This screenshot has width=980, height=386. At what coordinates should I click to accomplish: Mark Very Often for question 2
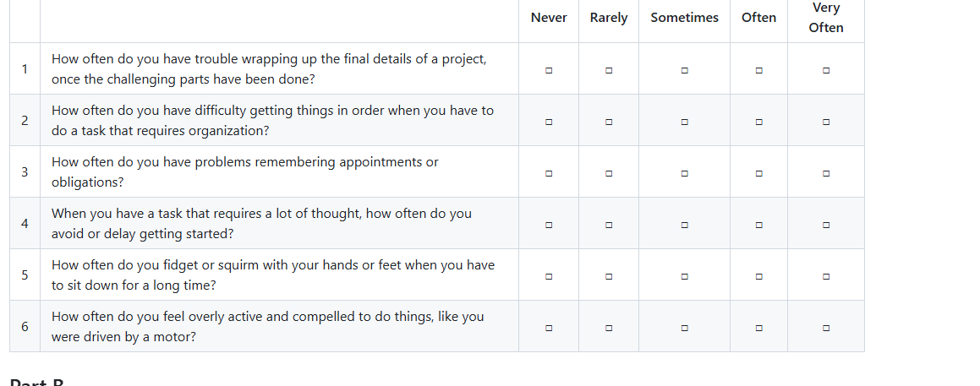[x=825, y=122]
